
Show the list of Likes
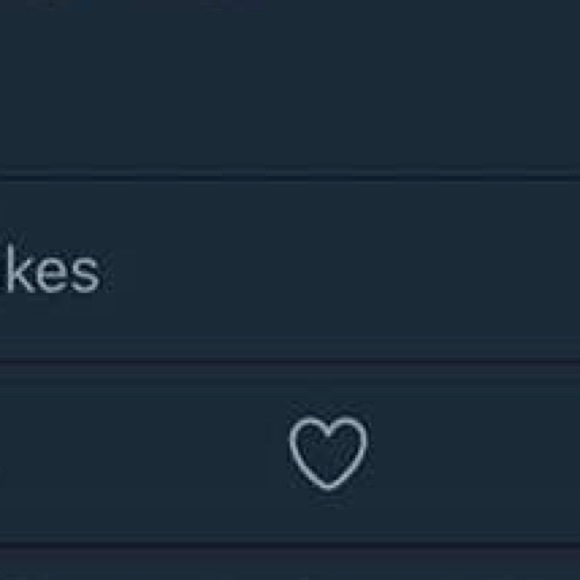pyautogui.click(x=50, y=269)
